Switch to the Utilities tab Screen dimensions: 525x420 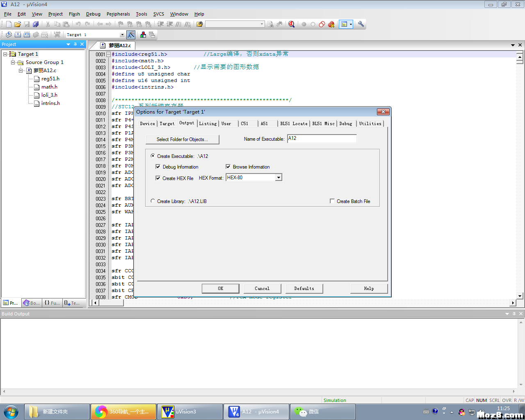pyautogui.click(x=370, y=123)
